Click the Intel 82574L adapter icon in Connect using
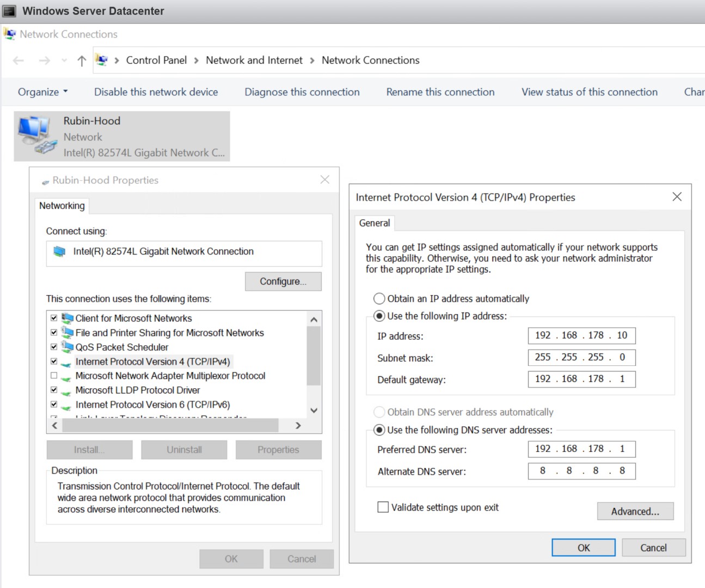 coord(59,252)
